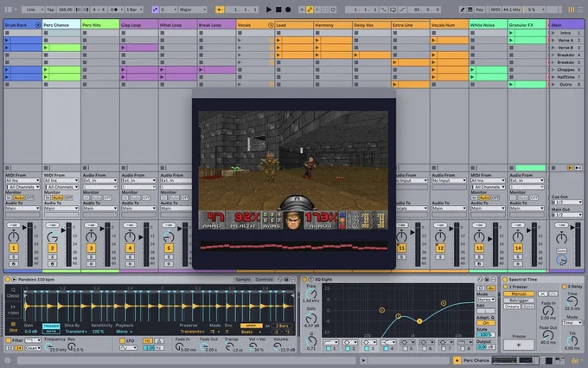Enable the Simpler Filter toggle
This screenshot has height=368, width=588.
[x=9, y=340]
